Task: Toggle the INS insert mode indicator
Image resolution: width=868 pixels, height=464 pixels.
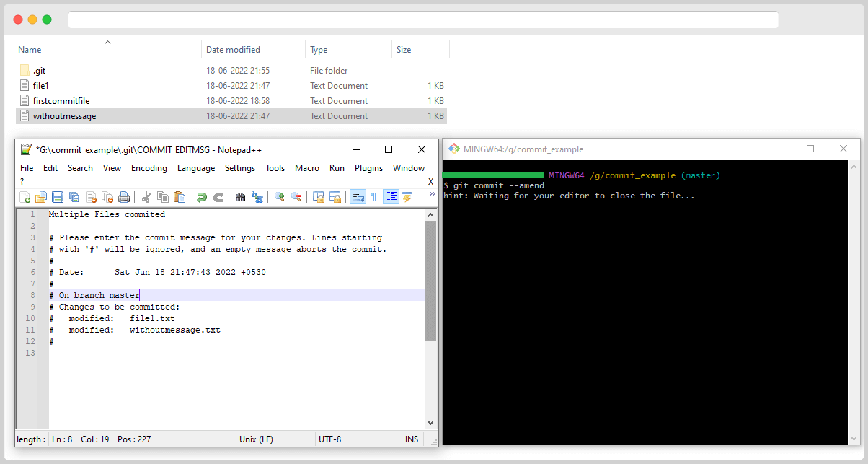Action: click(412, 439)
